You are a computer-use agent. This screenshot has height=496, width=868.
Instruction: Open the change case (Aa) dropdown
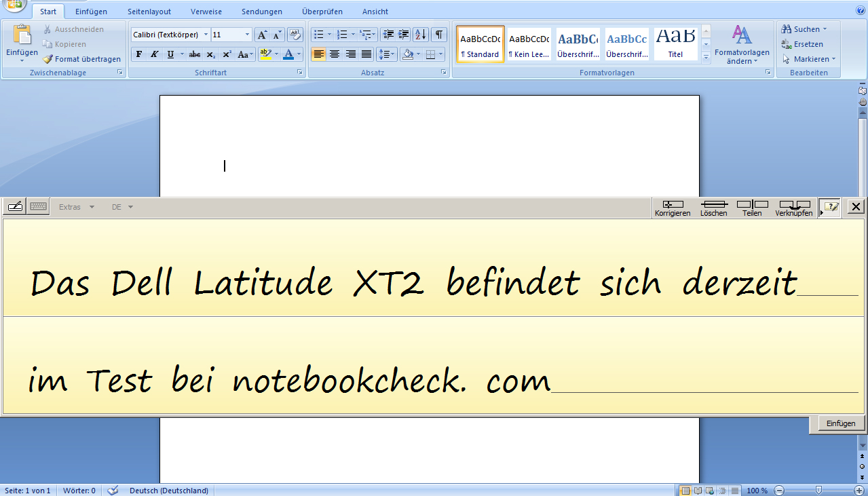[245, 54]
